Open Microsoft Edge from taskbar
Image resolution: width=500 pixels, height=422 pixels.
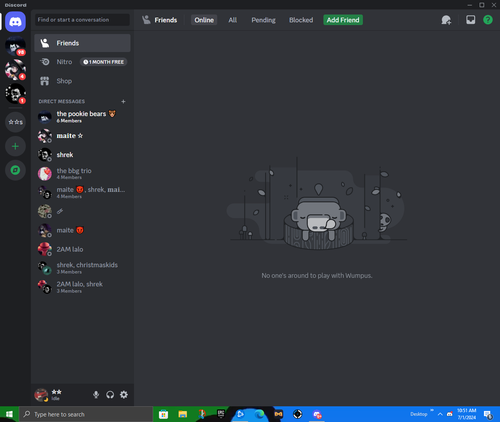pos(259,414)
